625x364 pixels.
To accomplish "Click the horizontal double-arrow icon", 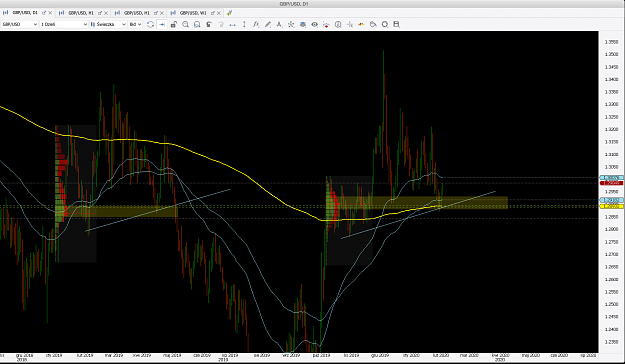I will point(232,24).
